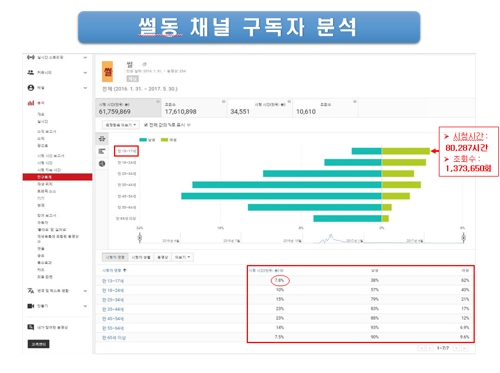Expand the community sidebar section chevron
Screen dimensions: 500x373
[x=85, y=72]
